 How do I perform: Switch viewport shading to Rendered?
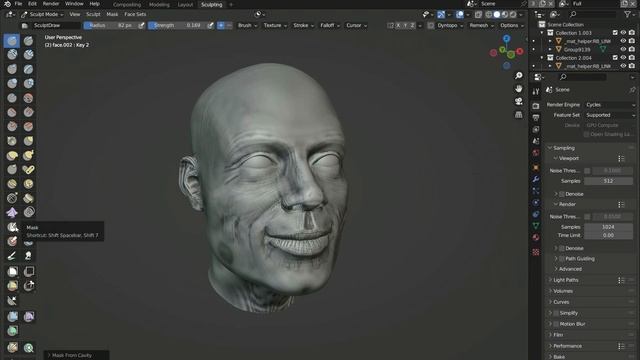513,14
